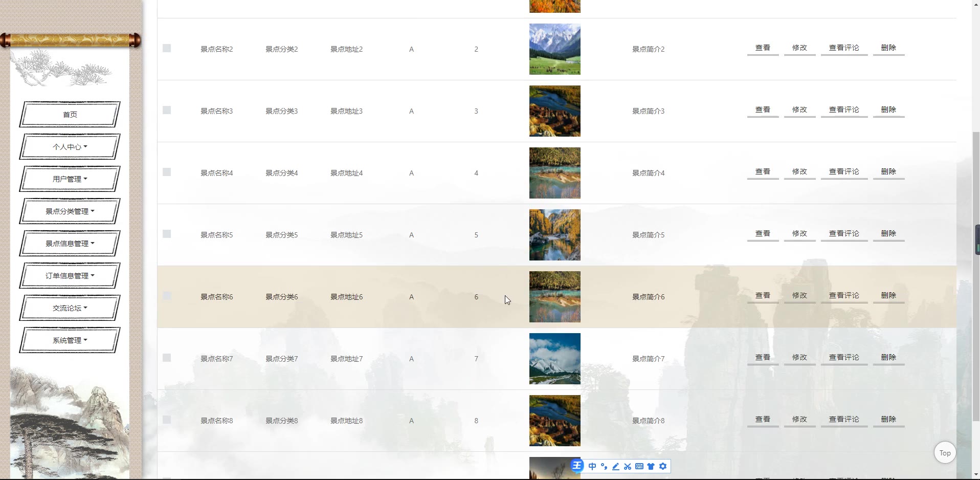Check the row checkbox for 景点名称5

167,234
